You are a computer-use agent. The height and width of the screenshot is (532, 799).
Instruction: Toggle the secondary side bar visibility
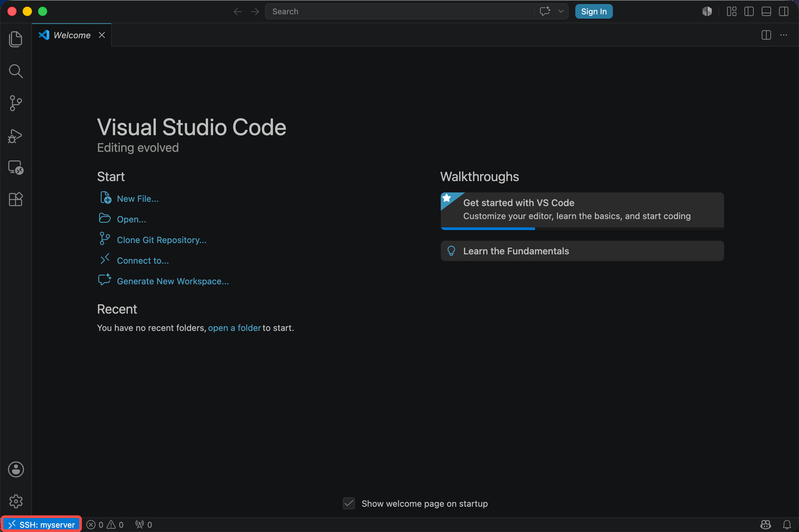(x=784, y=12)
